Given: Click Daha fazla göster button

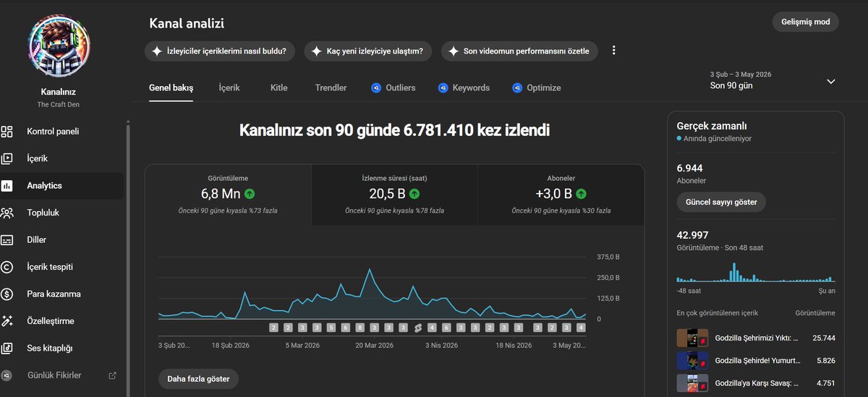Looking at the screenshot, I should point(198,379).
